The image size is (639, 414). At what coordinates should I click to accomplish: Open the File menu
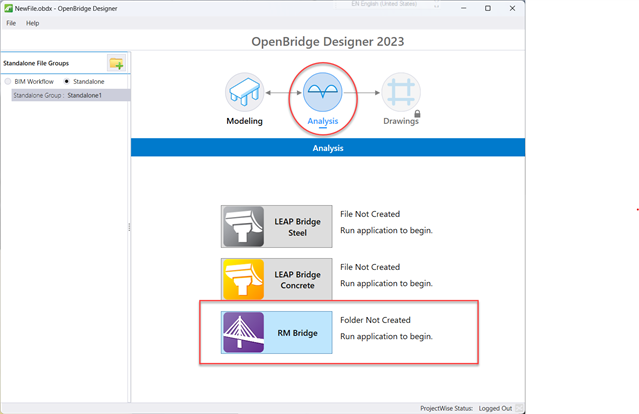[11, 23]
